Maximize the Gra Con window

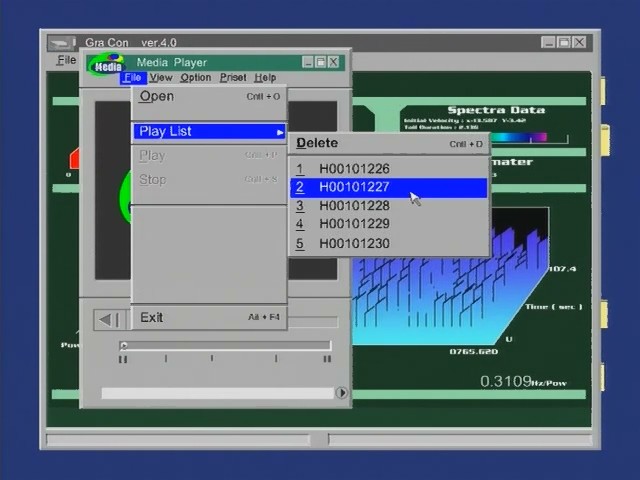click(564, 42)
